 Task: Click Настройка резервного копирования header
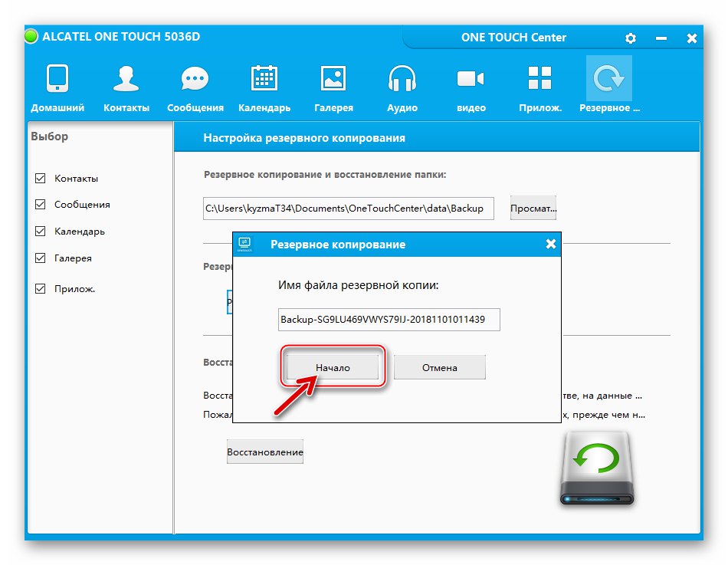[x=304, y=138]
